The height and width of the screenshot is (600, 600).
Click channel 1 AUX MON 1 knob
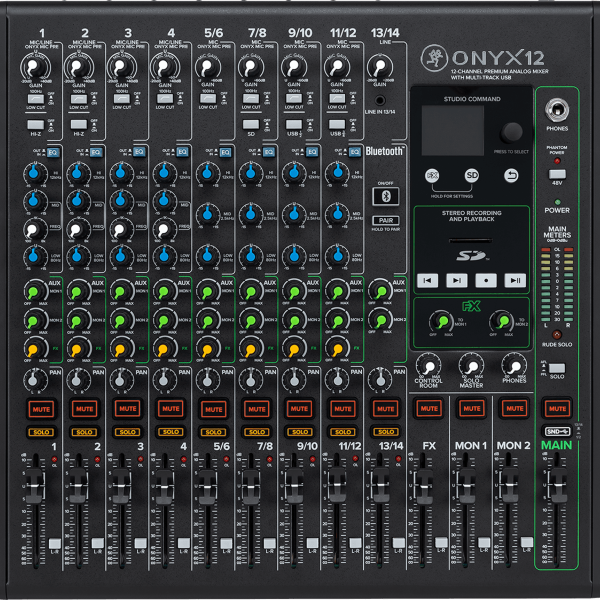35,292
